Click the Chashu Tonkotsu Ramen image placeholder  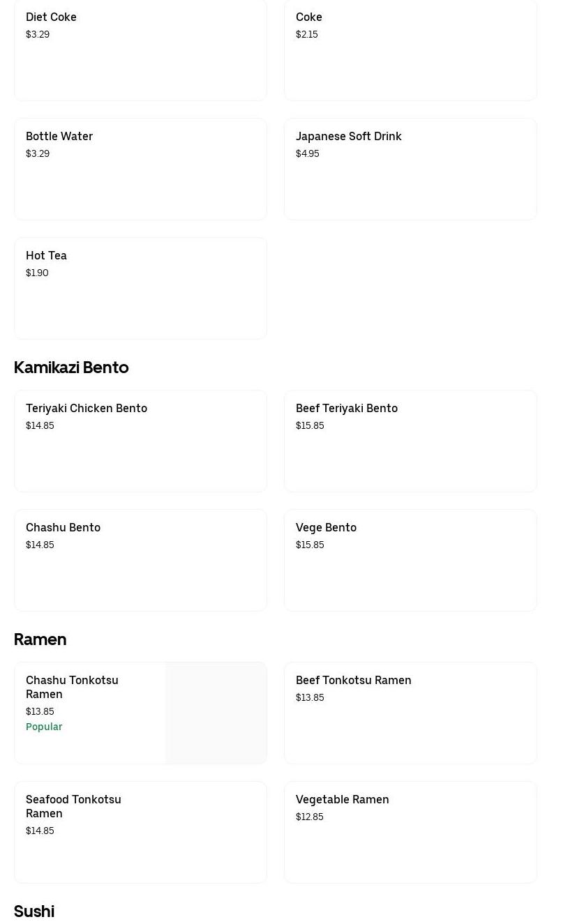(x=216, y=713)
